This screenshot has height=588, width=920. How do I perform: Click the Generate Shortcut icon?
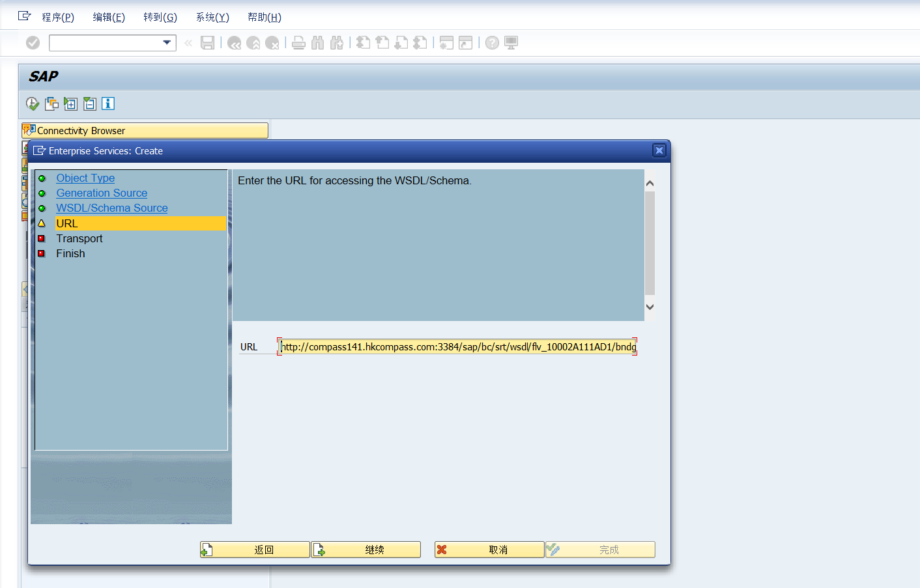tap(465, 43)
